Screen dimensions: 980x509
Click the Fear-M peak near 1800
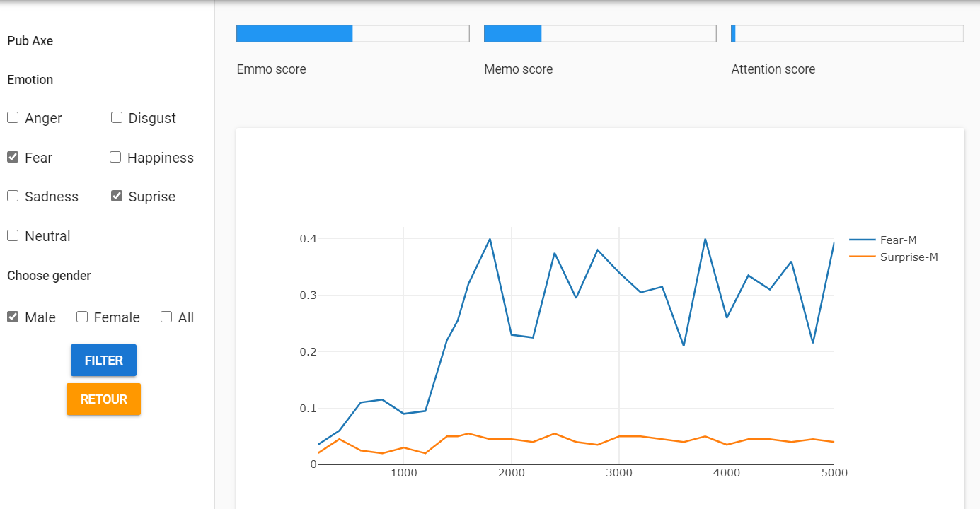(x=490, y=240)
